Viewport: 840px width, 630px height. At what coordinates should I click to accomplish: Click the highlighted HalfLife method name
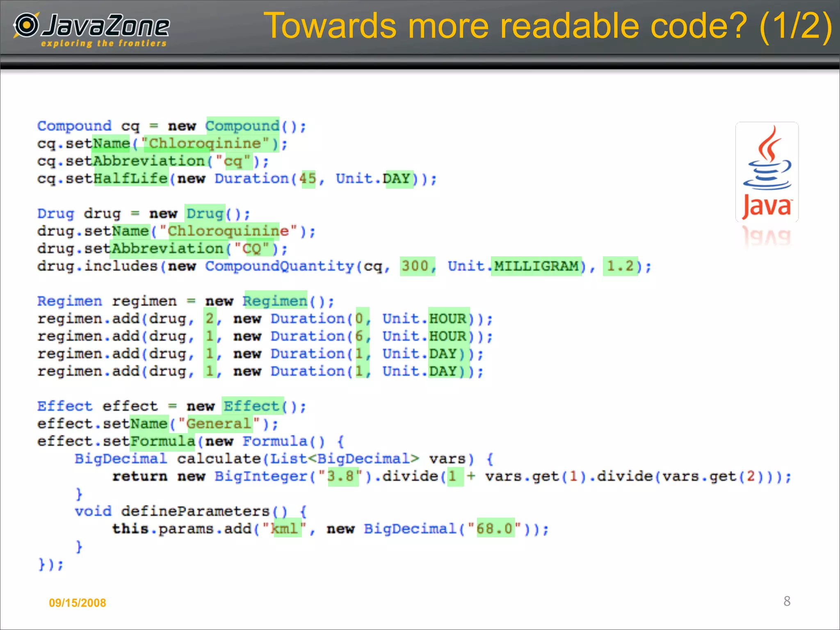pos(131,178)
